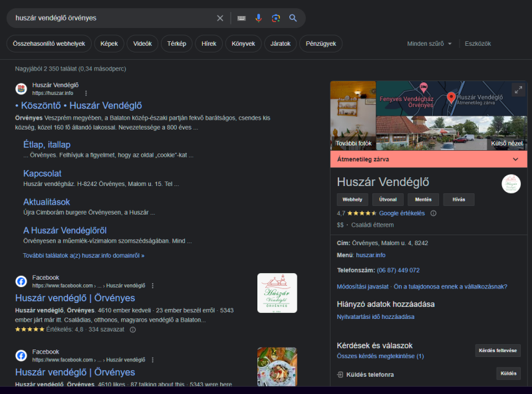The image size is (532, 394).
Task: Click the magnifying glass search icon
Action: click(x=293, y=18)
